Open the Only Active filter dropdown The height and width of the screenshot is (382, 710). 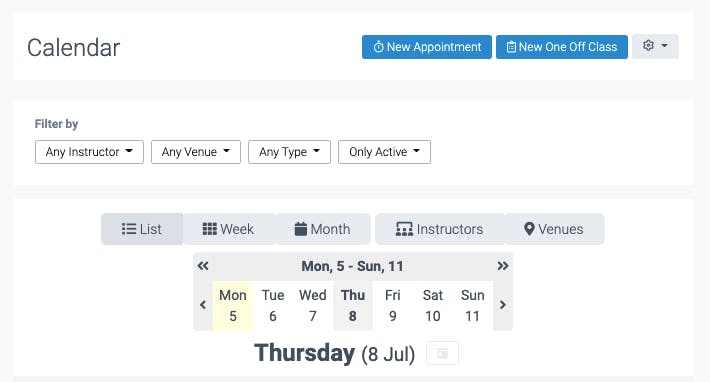pyautogui.click(x=384, y=152)
